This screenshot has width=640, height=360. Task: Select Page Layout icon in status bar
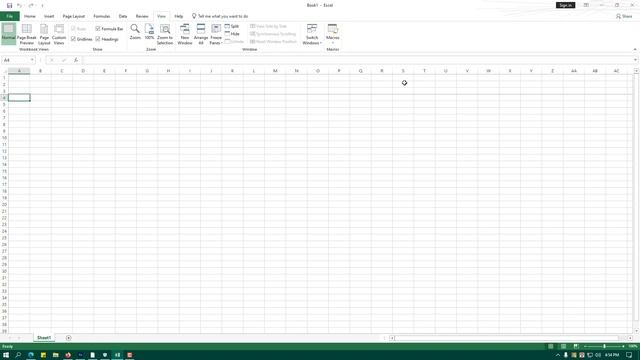coord(563,347)
